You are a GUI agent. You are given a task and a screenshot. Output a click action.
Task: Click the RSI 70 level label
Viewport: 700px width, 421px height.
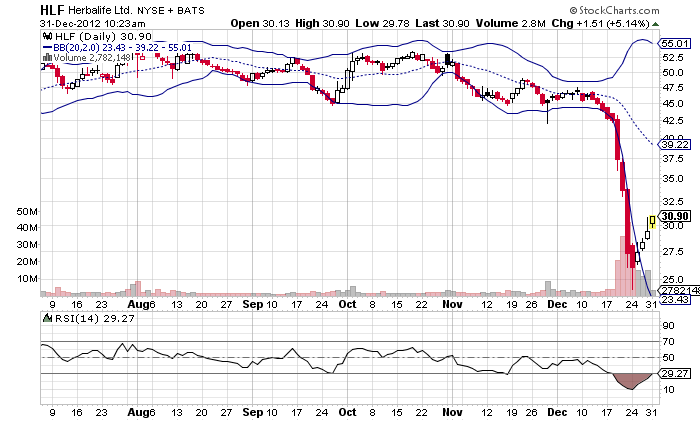(x=668, y=342)
